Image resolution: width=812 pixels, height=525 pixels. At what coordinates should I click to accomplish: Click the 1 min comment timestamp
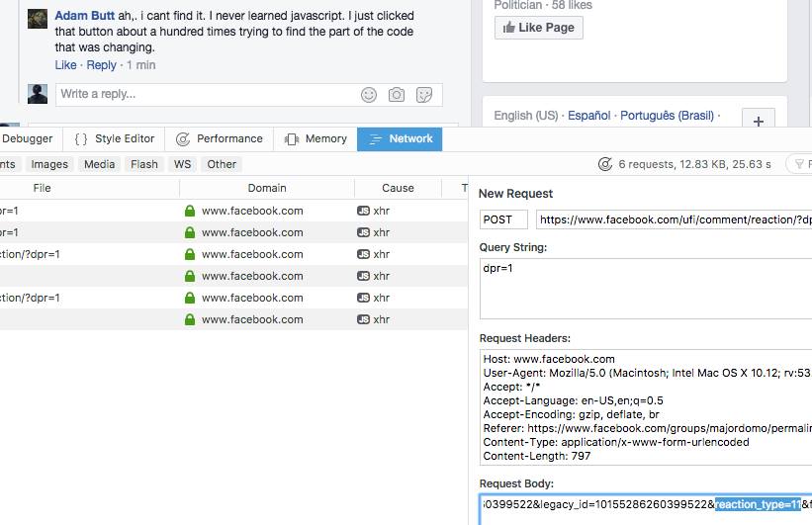140,65
